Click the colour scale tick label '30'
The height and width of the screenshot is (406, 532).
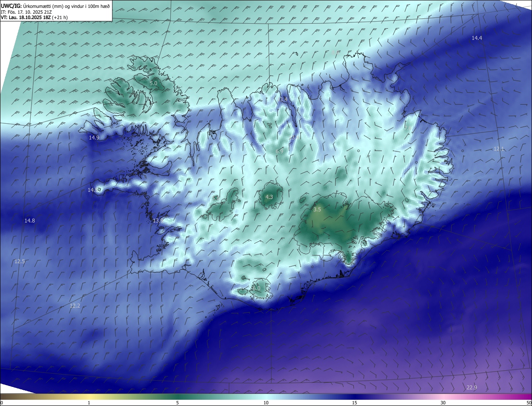(443, 403)
